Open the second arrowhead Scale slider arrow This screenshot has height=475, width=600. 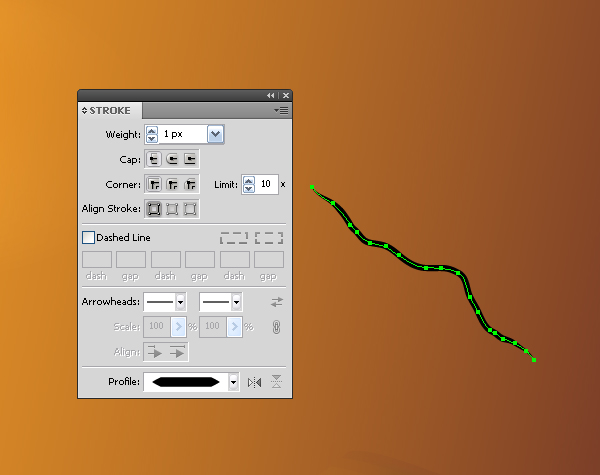coord(235,326)
